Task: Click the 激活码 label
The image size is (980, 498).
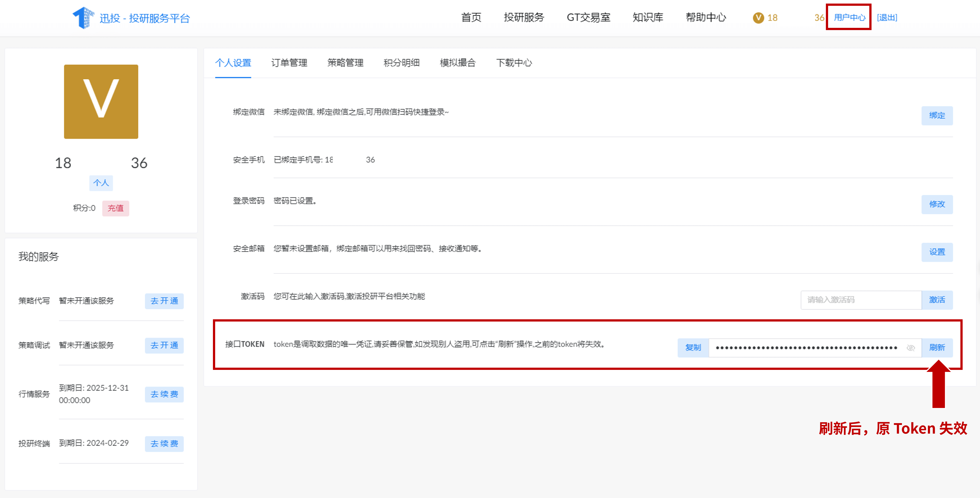Action: (252, 296)
